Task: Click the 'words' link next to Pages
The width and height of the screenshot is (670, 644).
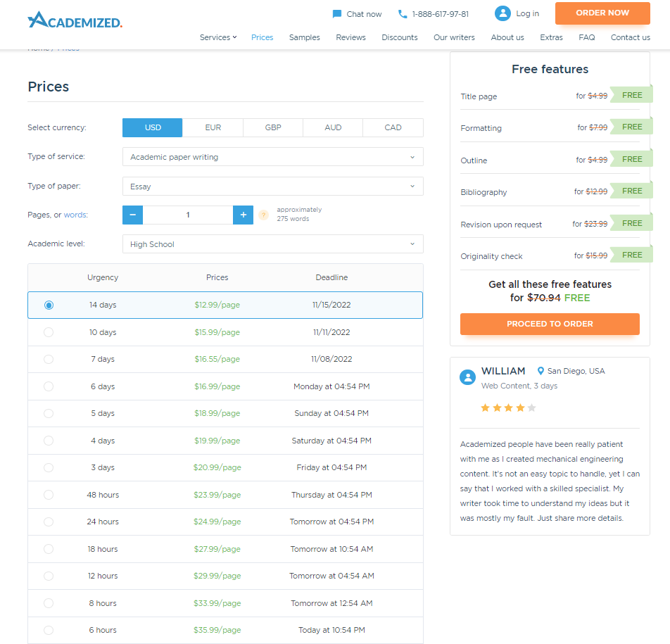Action: pyautogui.click(x=75, y=215)
